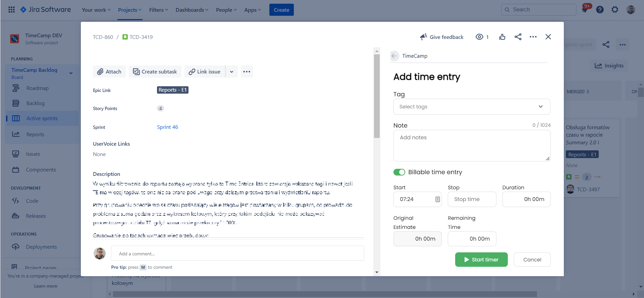Click the Learn more link
The height and width of the screenshot is (298, 644).
point(46,286)
